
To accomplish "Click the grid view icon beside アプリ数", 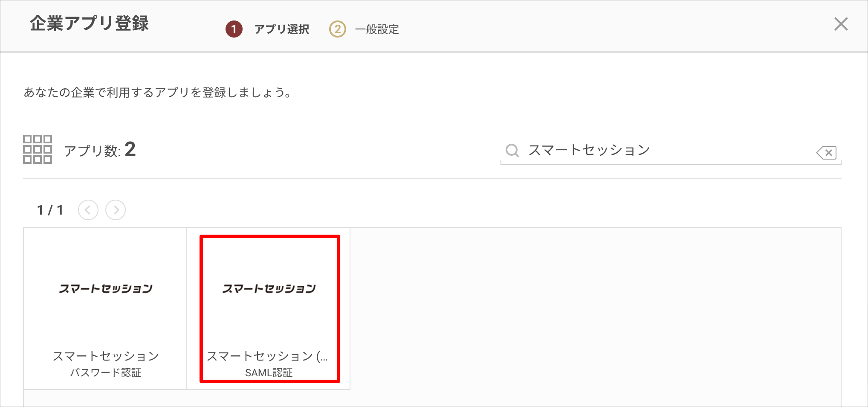I will click(38, 149).
